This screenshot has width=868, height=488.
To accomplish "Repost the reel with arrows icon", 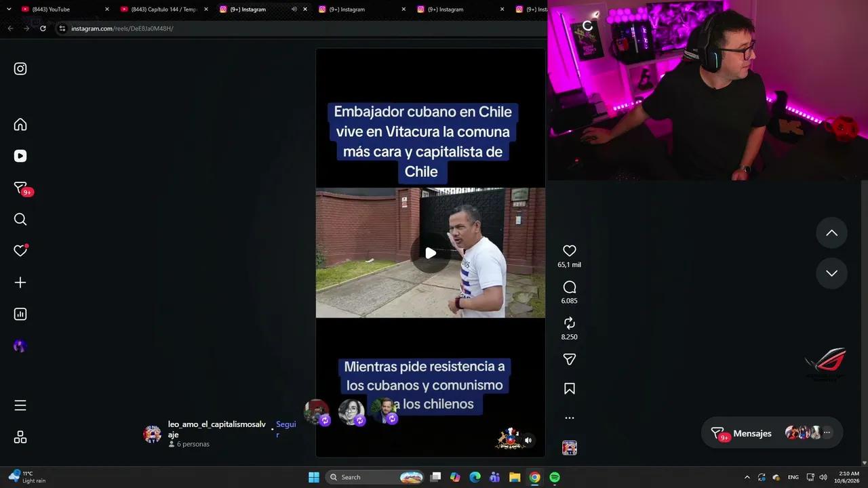I will coord(570,323).
